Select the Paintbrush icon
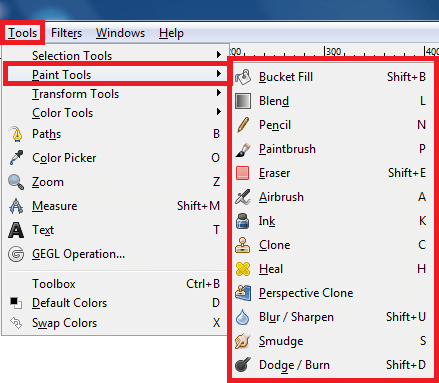The height and width of the screenshot is (383, 439). pyautogui.click(x=243, y=149)
